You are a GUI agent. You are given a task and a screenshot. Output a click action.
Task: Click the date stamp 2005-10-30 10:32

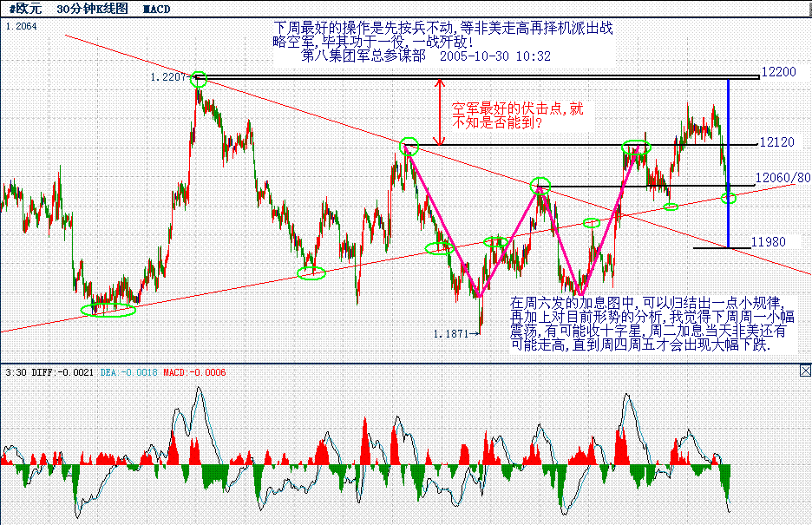coord(495,56)
